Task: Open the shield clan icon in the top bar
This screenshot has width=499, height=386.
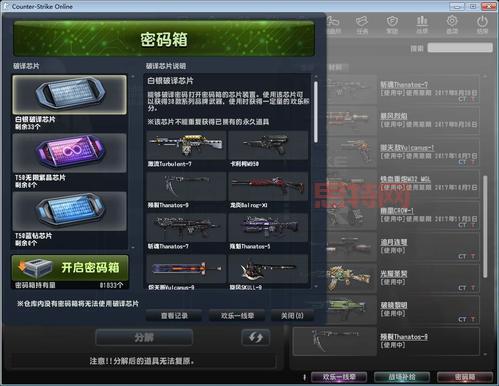Action: point(392,25)
